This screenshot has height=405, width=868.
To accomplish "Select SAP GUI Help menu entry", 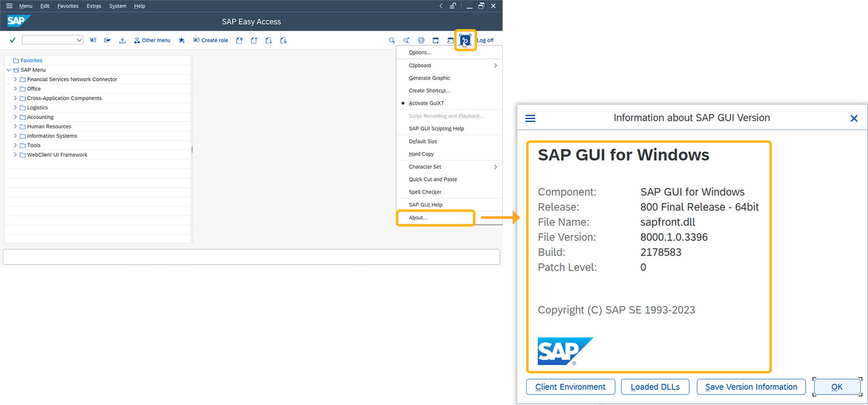I will pyautogui.click(x=449, y=205).
